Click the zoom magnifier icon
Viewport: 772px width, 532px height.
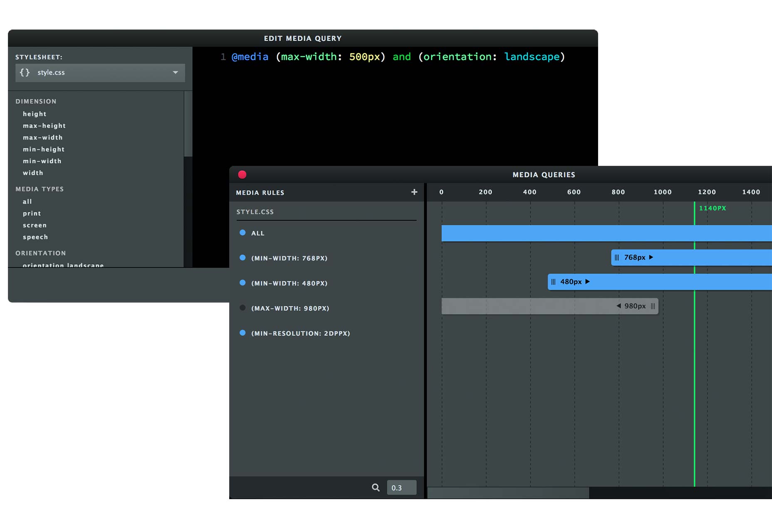(376, 488)
